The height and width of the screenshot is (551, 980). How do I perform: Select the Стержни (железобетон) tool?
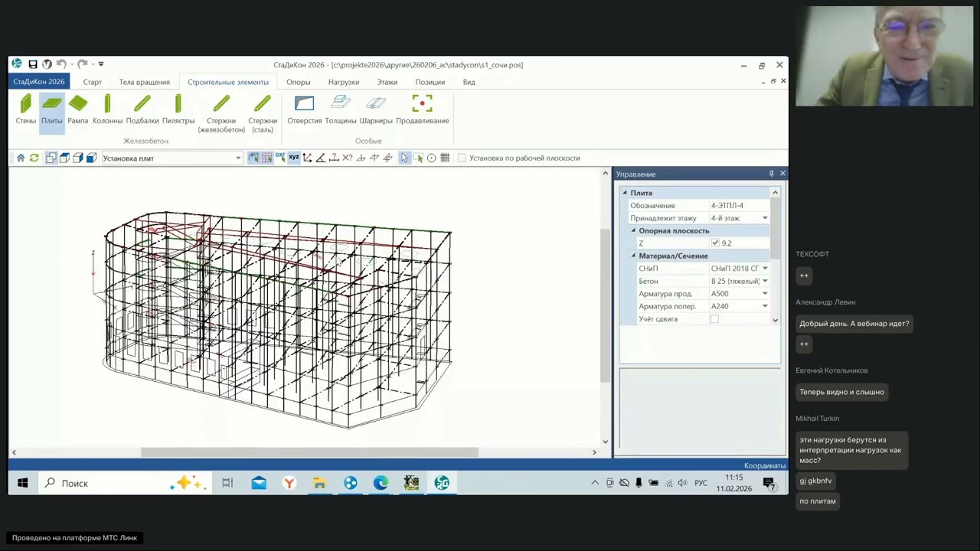pos(221,114)
